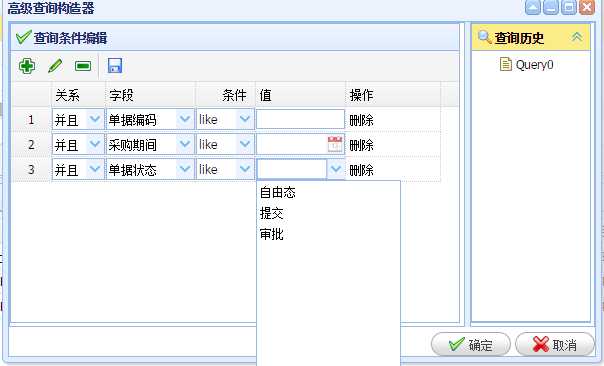Close the 高级查询构造器 dialog
Screen dimensions: 604x366
(587, 7)
